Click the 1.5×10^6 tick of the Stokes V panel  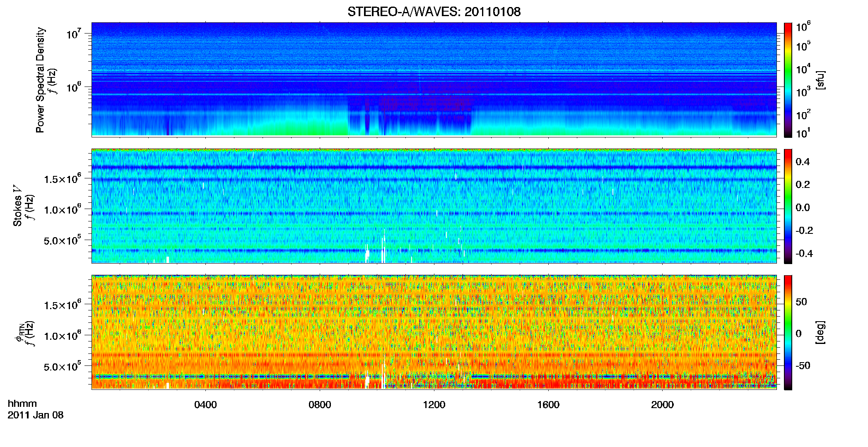[62, 179]
